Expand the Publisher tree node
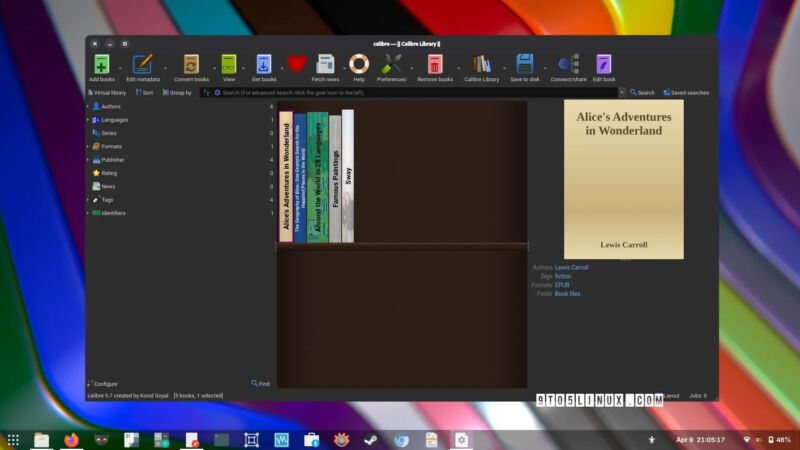This screenshot has width=800, height=450. (x=87, y=159)
